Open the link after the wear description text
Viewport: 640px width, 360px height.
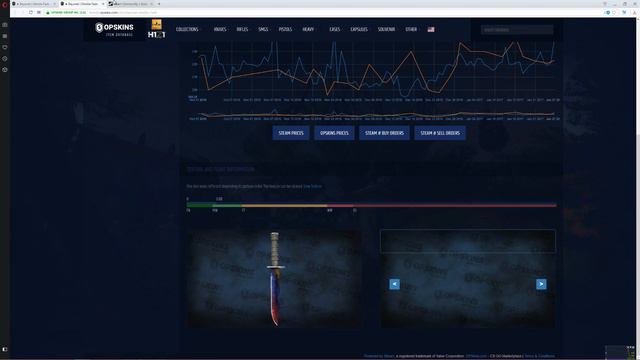click(313, 186)
